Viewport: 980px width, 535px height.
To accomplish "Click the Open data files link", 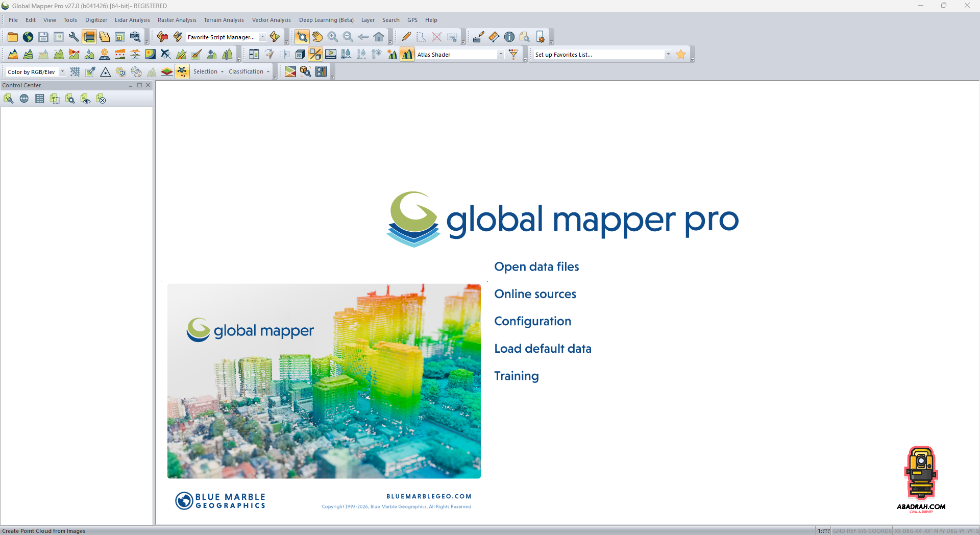I will (536, 267).
